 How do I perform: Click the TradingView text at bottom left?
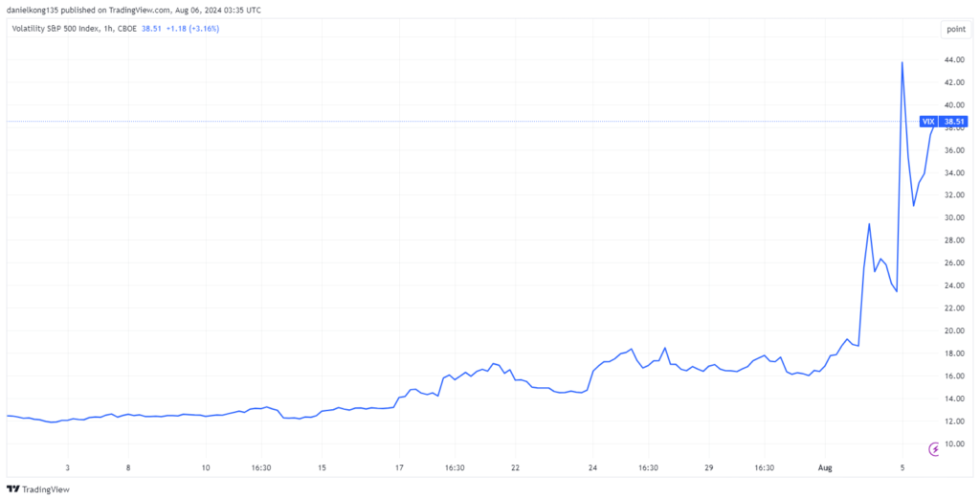(x=48, y=489)
